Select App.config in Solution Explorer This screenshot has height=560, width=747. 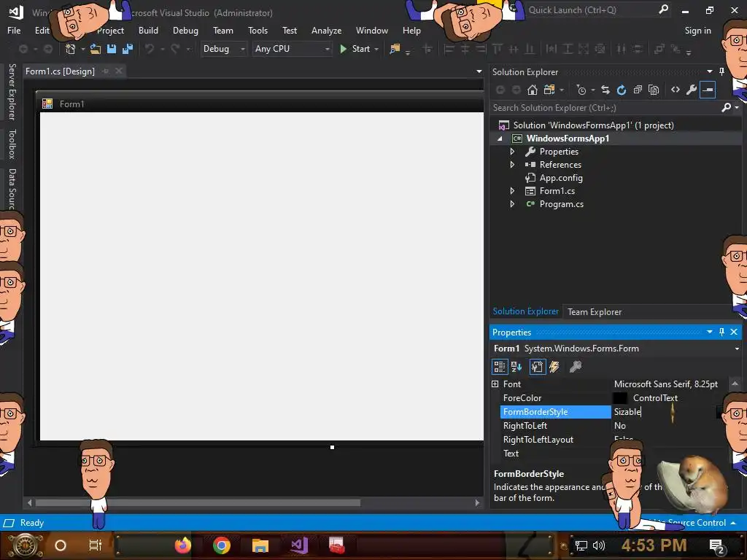click(x=561, y=178)
